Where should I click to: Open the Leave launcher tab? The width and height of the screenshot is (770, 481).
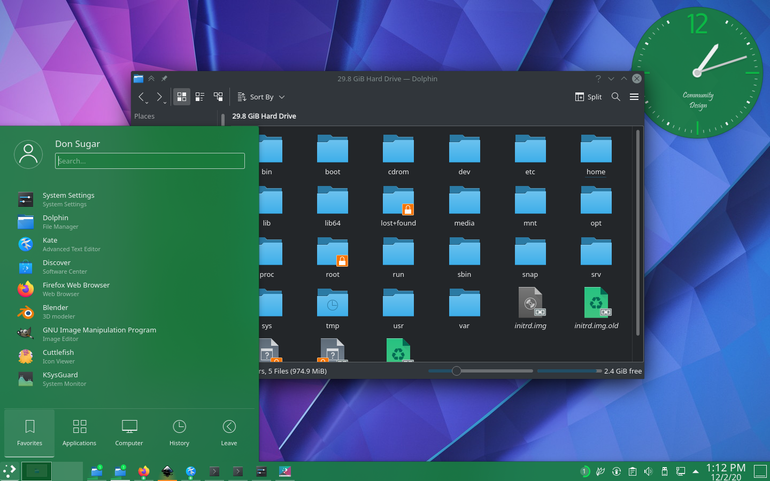(x=229, y=432)
